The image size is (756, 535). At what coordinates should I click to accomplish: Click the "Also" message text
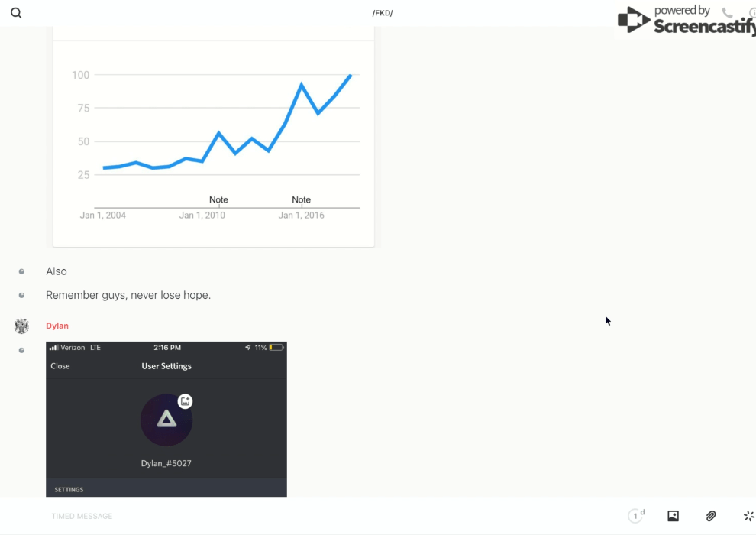coord(57,271)
